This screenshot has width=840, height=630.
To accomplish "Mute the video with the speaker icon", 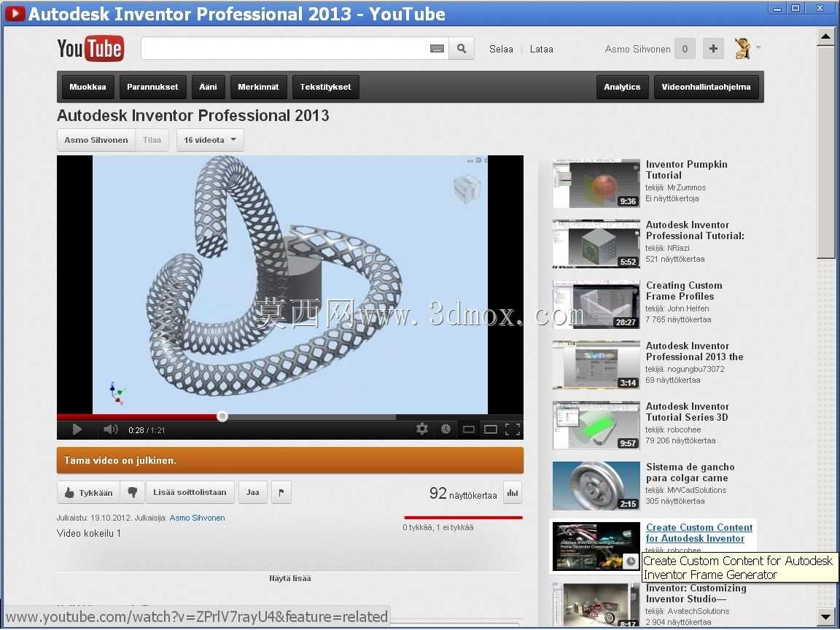I will pos(110,429).
